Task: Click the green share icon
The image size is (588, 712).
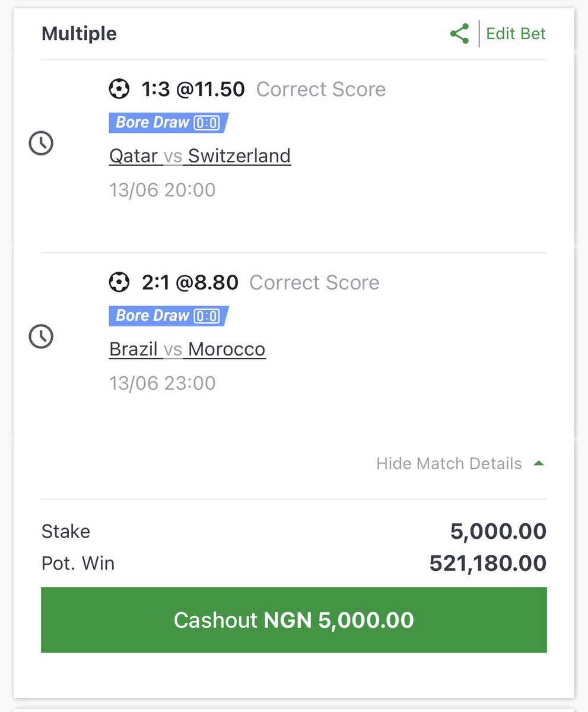Action: coord(460,34)
